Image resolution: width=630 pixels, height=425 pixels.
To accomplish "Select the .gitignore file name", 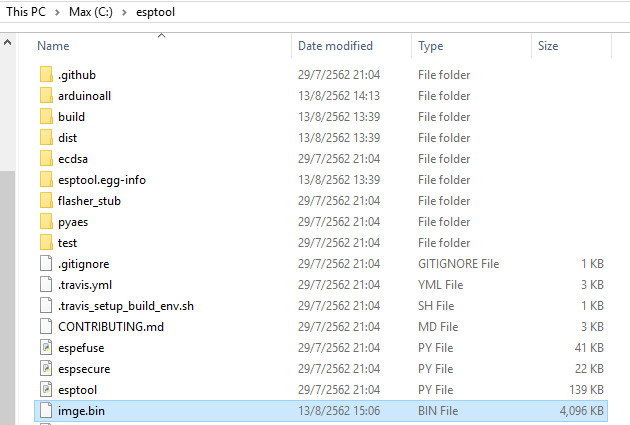I will coord(84,264).
